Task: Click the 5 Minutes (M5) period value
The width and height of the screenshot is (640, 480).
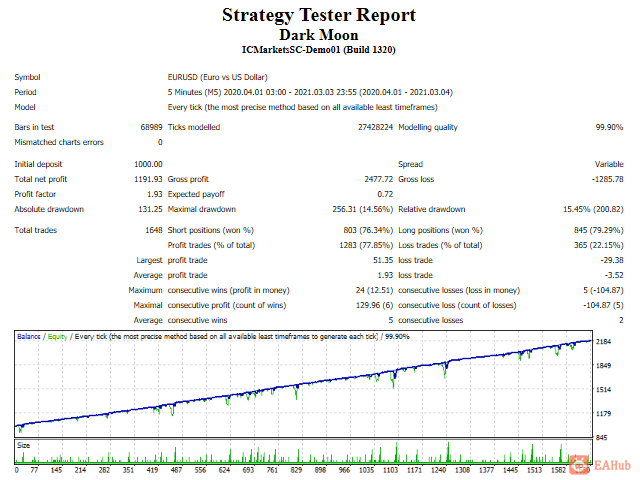Action: 310,92
